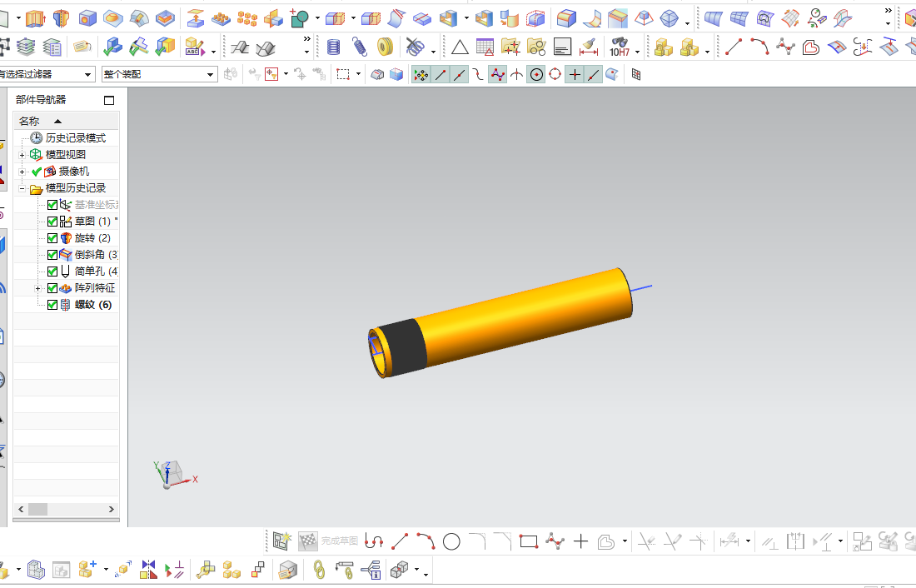Screen dimensions: 916x588
Task: Toggle the enable snap points button
Action: [x=421, y=74]
